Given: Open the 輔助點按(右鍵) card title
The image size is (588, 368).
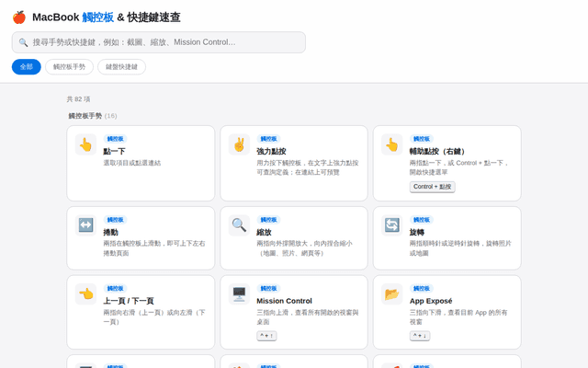Looking at the screenshot, I should click(x=437, y=151).
